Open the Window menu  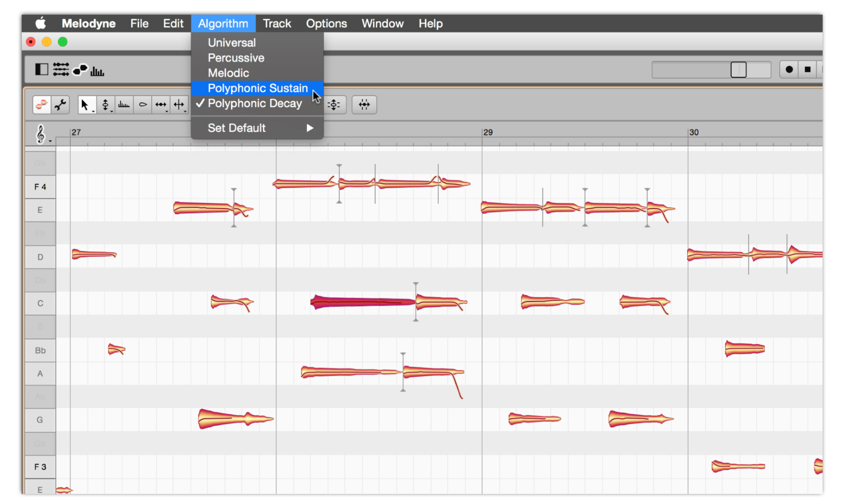coord(382,23)
